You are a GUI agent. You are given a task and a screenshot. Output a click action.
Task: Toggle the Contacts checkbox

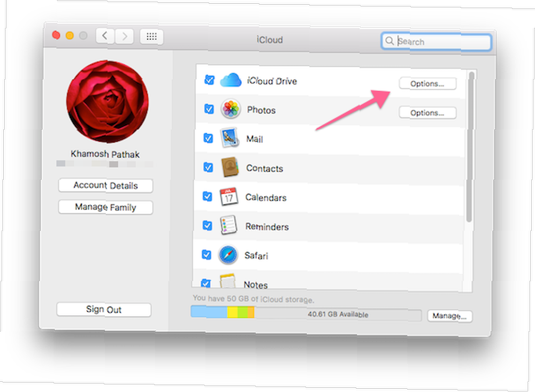(x=208, y=167)
